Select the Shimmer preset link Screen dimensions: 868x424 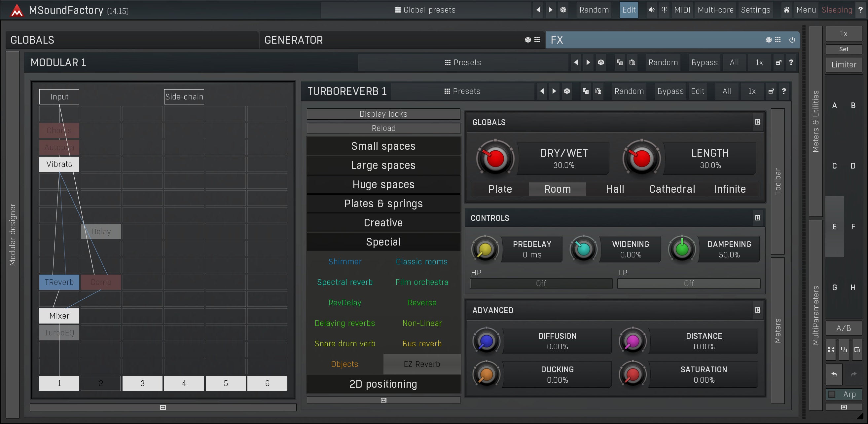click(345, 261)
